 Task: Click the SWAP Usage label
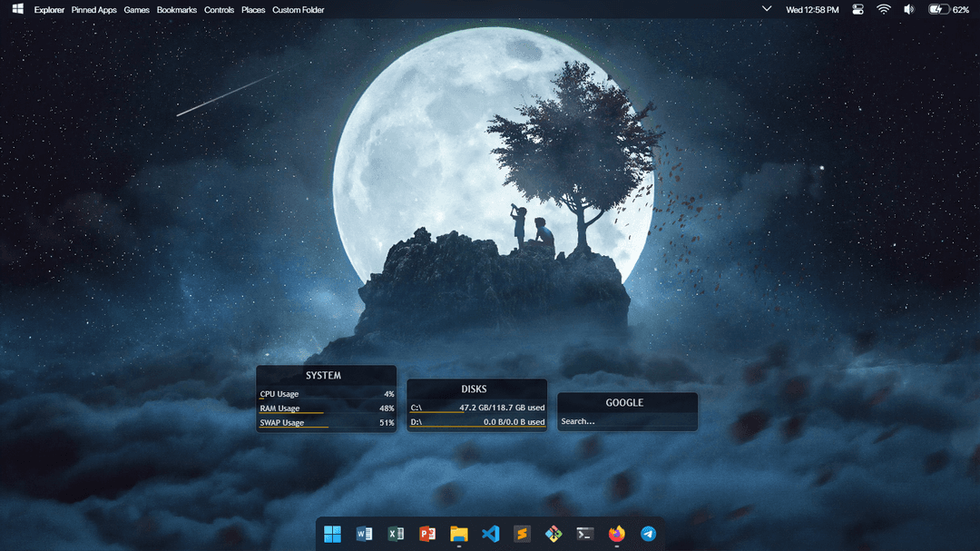pos(282,423)
